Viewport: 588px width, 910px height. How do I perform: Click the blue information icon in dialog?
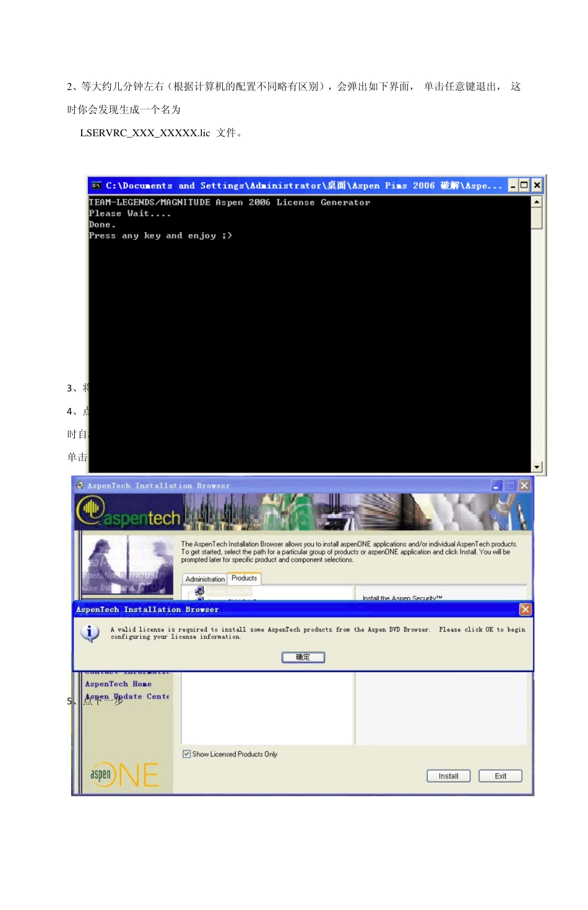coord(90,632)
